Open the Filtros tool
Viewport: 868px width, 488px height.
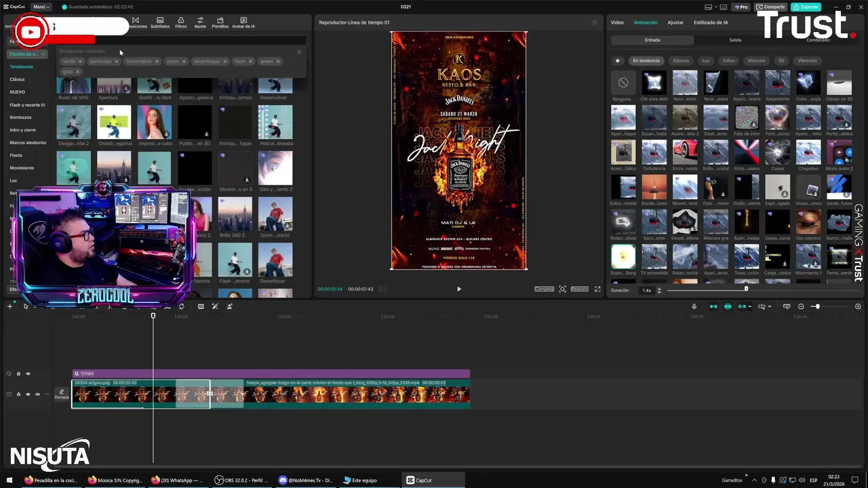tap(181, 22)
